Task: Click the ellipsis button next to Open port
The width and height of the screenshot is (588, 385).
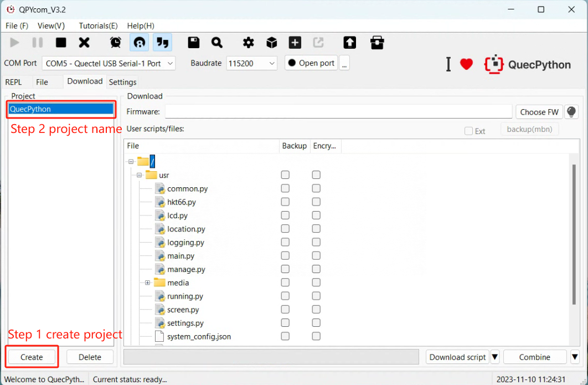Action: click(344, 63)
